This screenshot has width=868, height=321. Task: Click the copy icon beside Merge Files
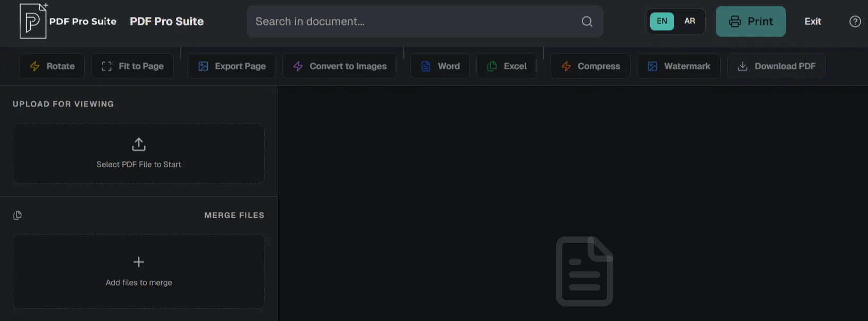point(17,215)
